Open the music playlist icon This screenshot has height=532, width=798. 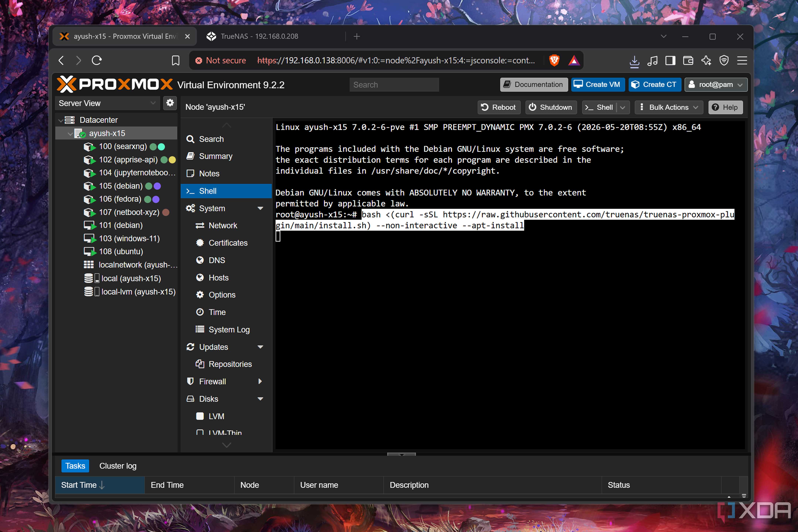(x=652, y=61)
